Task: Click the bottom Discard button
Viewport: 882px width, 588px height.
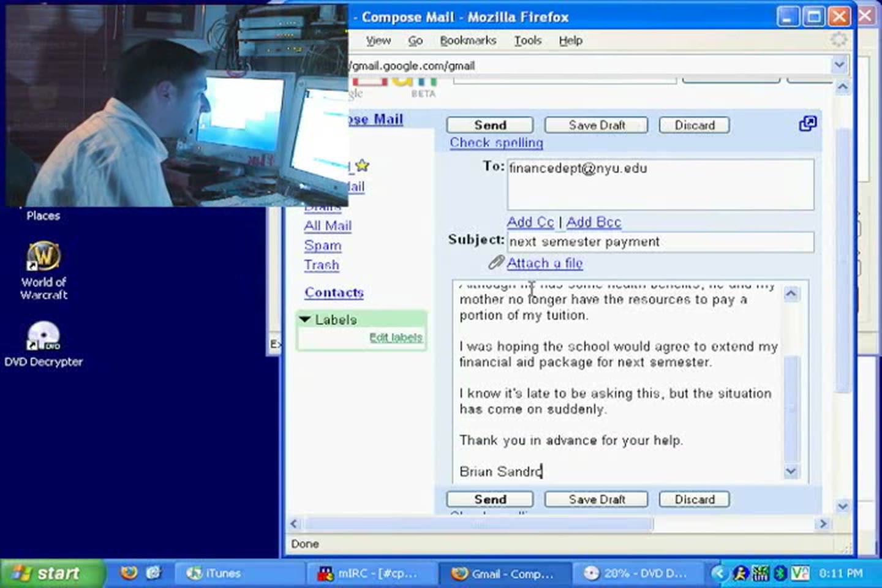Action: pos(695,499)
